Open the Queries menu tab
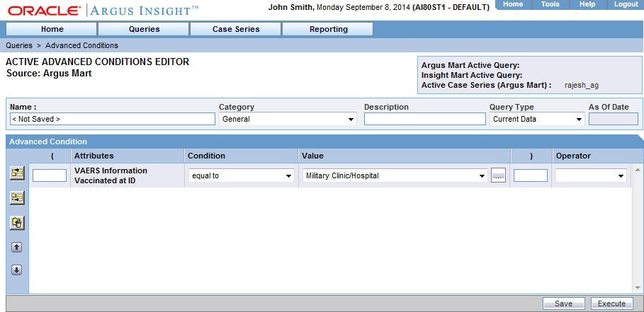 tap(144, 29)
